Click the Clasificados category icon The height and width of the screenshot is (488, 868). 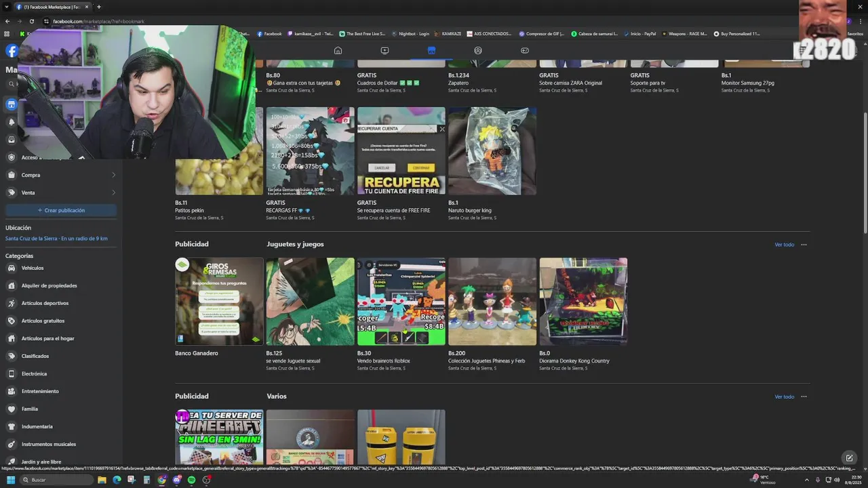pos(12,356)
